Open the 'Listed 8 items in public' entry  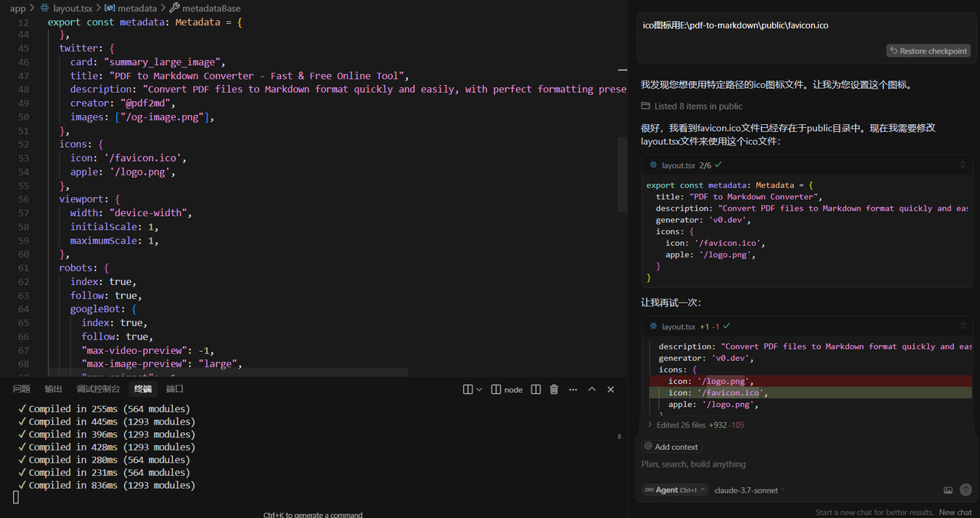[x=698, y=107]
